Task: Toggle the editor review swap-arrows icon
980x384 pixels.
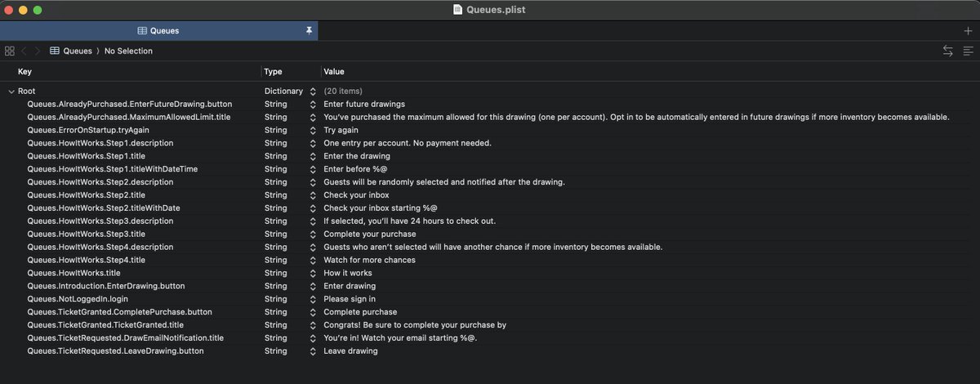Action: pyautogui.click(x=948, y=51)
